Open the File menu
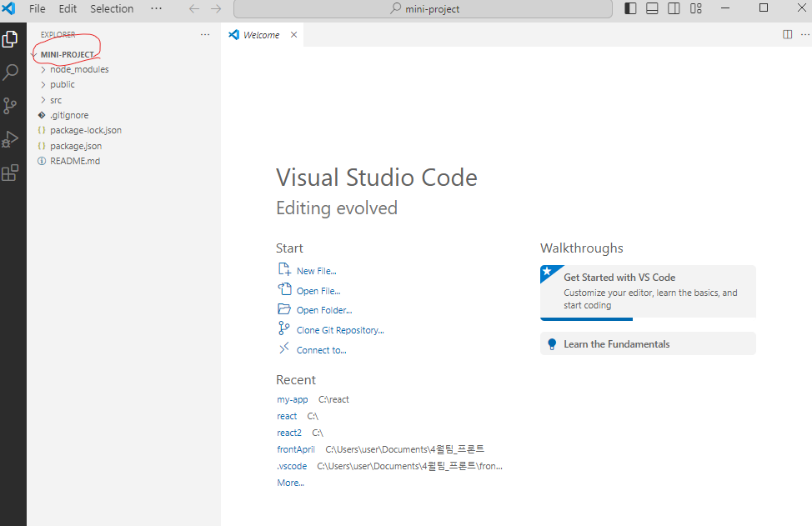This screenshot has height=526, width=812. pyautogui.click(x=38, y=9)
